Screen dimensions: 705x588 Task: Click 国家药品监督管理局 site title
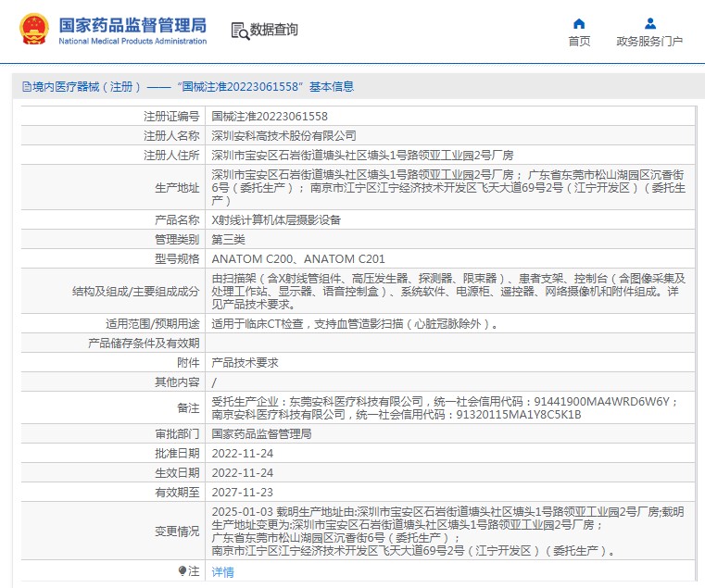[x=132, y=25]
